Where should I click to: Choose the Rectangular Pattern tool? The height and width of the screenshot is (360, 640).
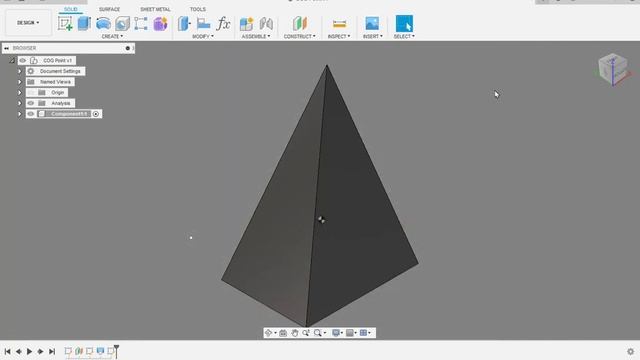[141, 23]
